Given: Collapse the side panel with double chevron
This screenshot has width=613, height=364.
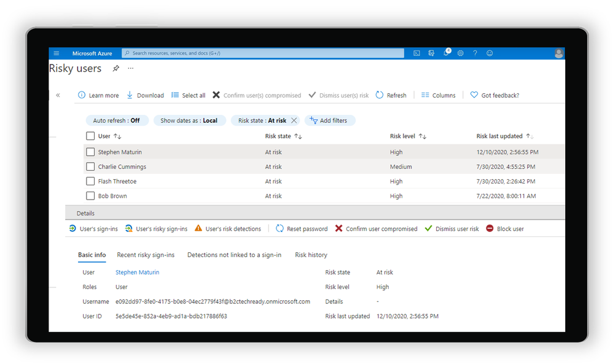Looking at the screenshot, I should (x=58, y=95).
